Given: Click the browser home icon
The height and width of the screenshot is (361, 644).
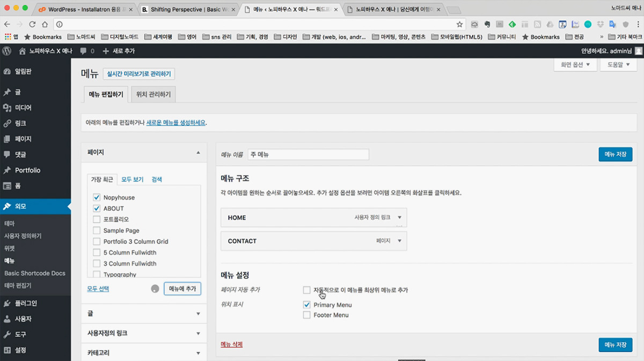Looking at the screenshot, I should click(x=45, y=24).
